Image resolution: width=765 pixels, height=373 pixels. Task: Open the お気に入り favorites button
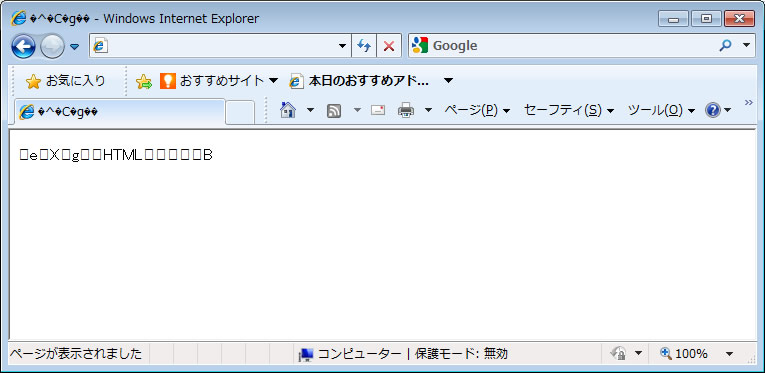coord(65,81)
